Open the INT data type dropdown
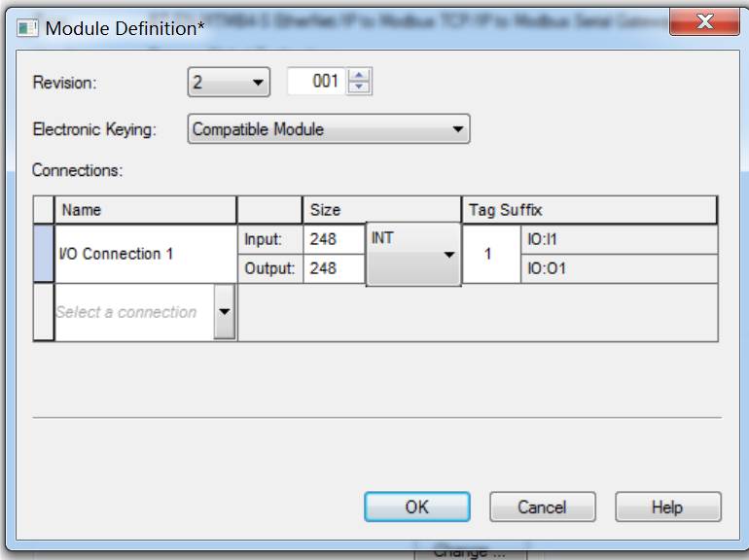 pyautogui.click(x=413, y=255)
